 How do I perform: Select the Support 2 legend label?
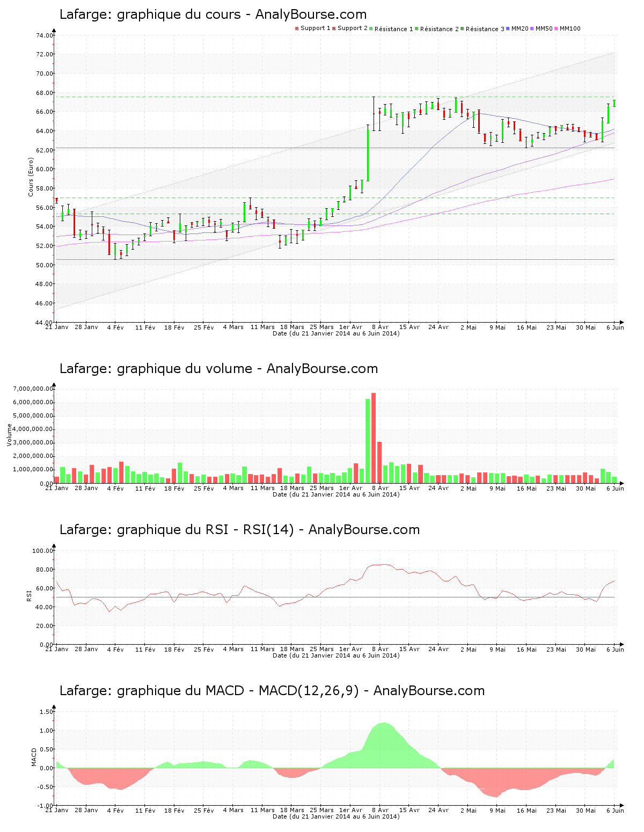pyautogui.click(x=353, y=28)
